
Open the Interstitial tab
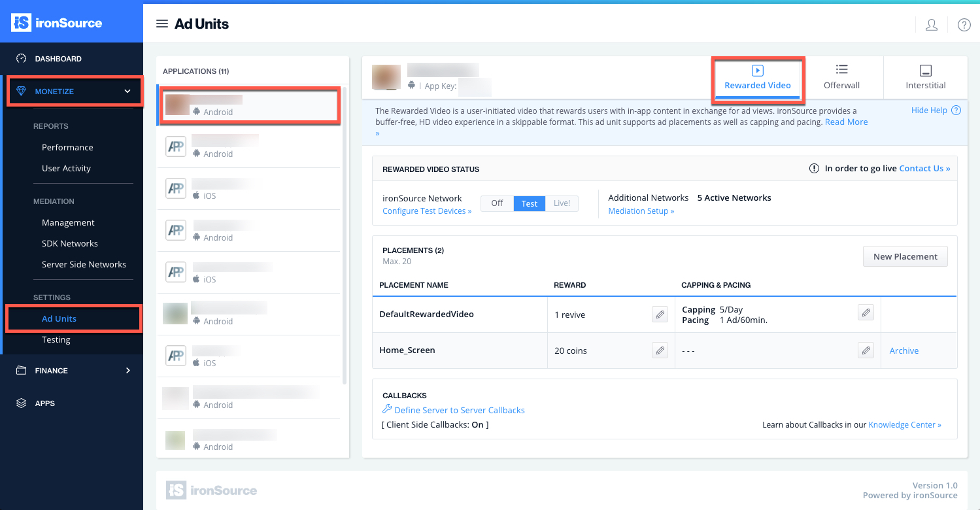[x=925, y=77]
